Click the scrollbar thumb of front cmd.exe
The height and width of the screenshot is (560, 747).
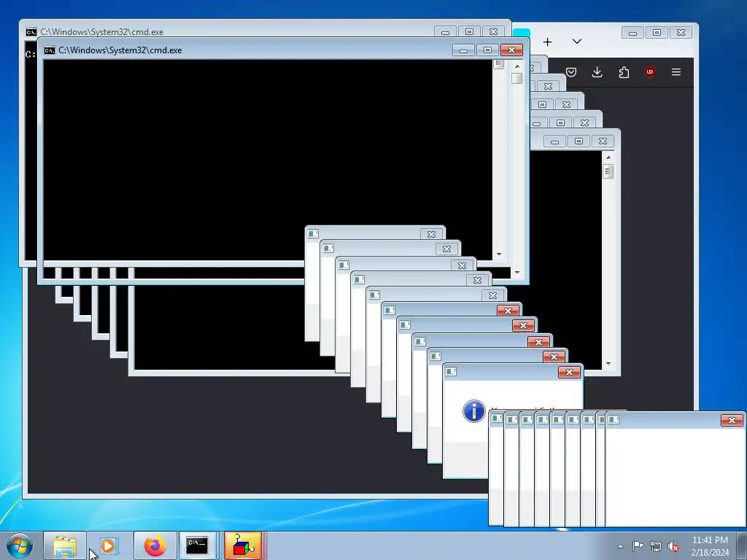pyautogui.click(x=517, y=78)
